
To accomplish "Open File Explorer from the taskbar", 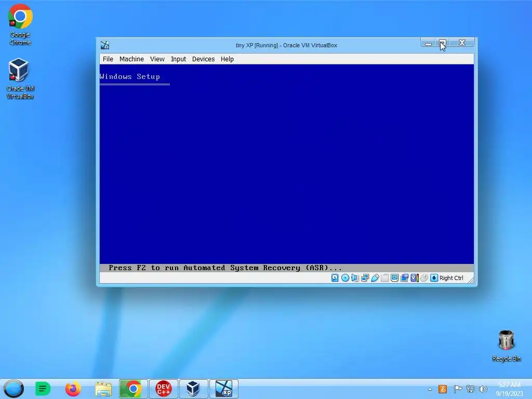I will coord(103,389).
